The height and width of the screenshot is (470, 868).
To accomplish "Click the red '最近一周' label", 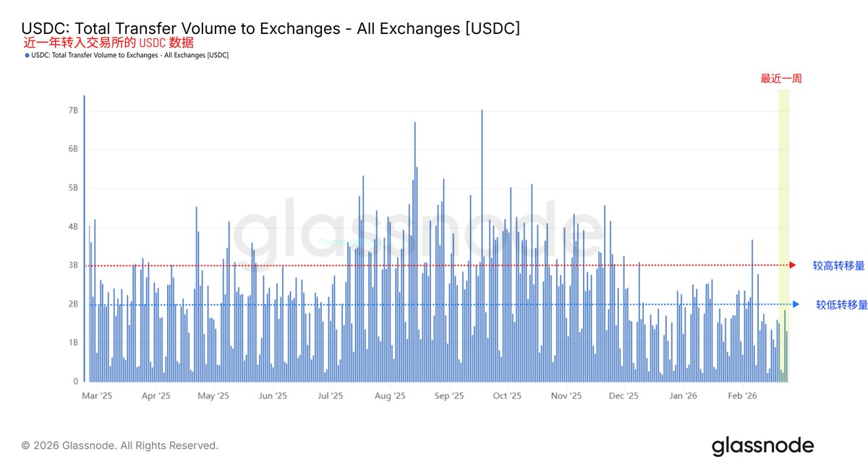I will click(x=781, y=78).
